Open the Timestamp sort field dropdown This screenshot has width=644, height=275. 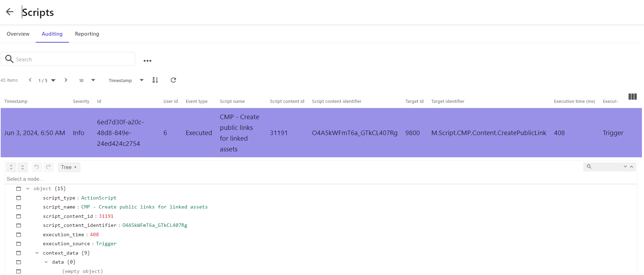click(x=126, y=80)
